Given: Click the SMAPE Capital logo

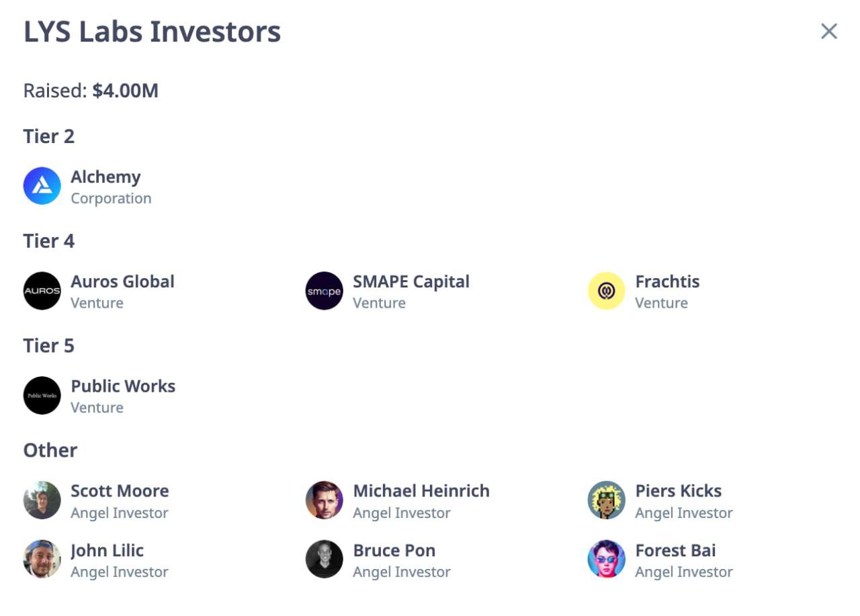Looking at the screenshot, I should 325,291.
